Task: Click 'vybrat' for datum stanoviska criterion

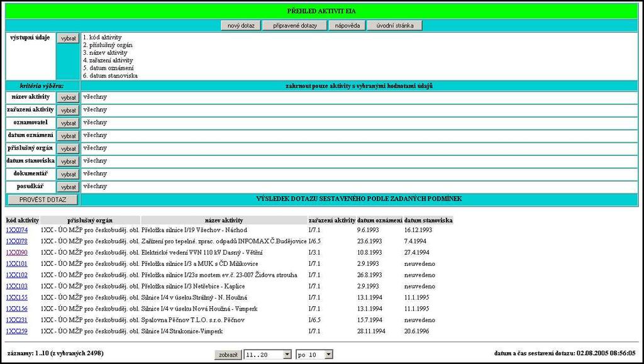Action: 68,162
